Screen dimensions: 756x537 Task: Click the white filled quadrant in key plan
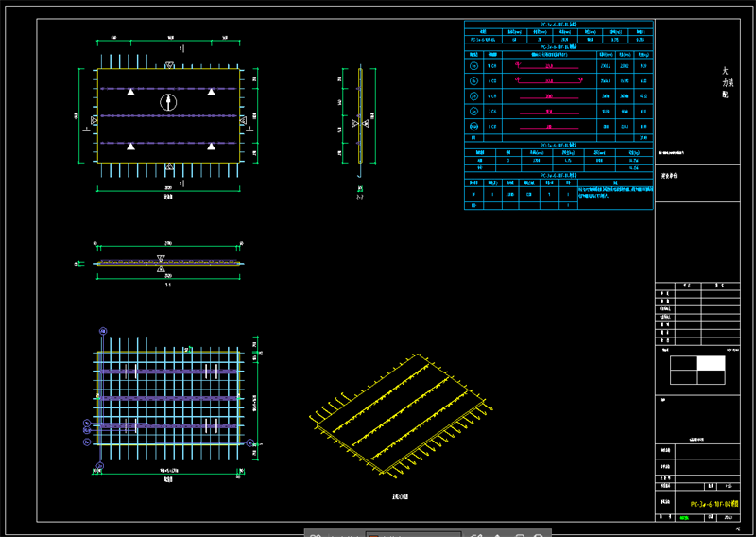click(x=712, y=363)
